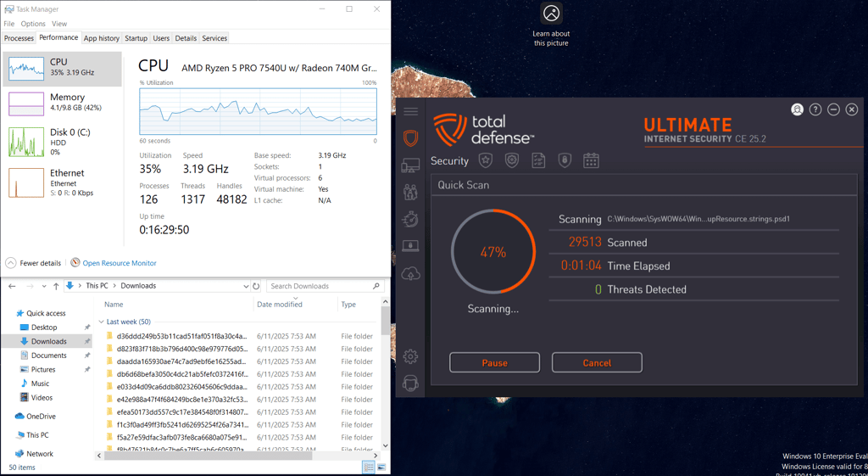Open the Total Defense help question mark
This screenshot has width=868, height=476.
pos(815,109)
